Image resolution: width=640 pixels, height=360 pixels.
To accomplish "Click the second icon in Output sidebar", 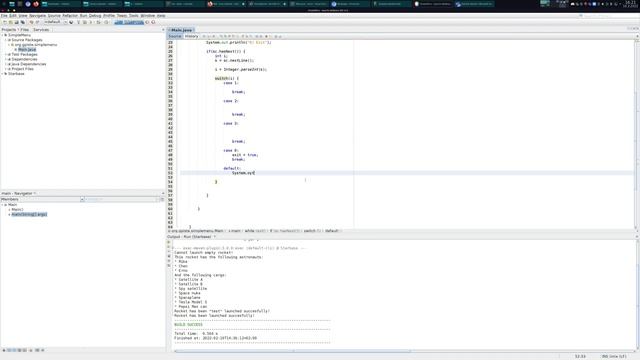I will pyautogui.click(x=169, y=247).
